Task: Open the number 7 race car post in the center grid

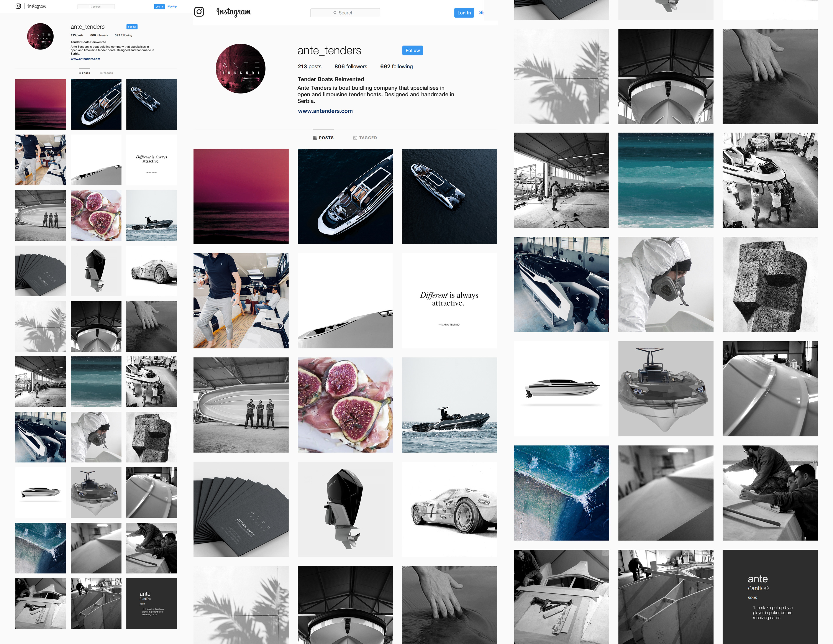Action: 450,509
